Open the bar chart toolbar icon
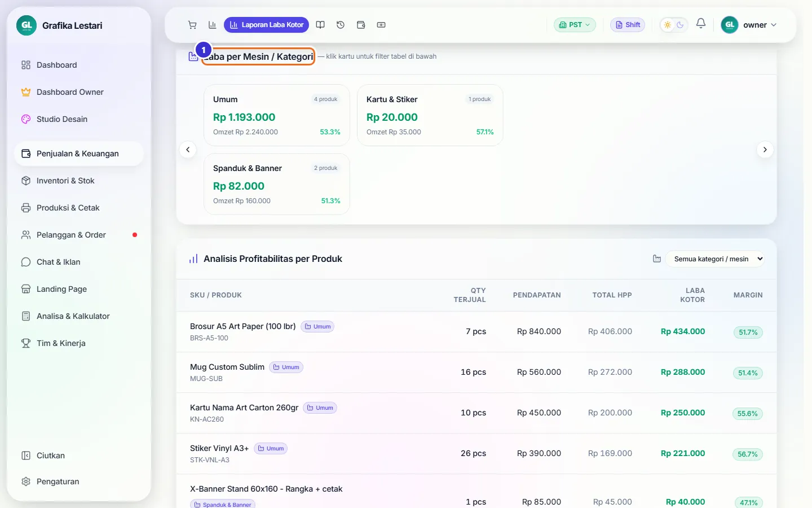 (x=212, y=25)
